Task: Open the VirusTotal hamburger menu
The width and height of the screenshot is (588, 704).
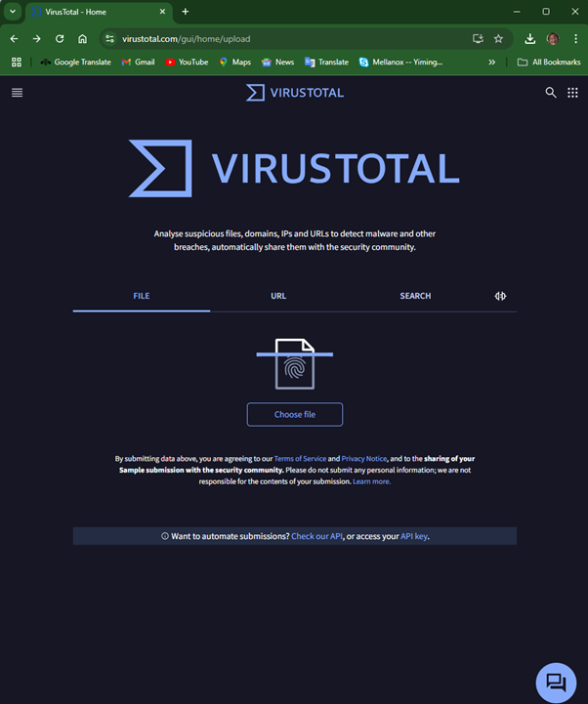Action: 17,93
